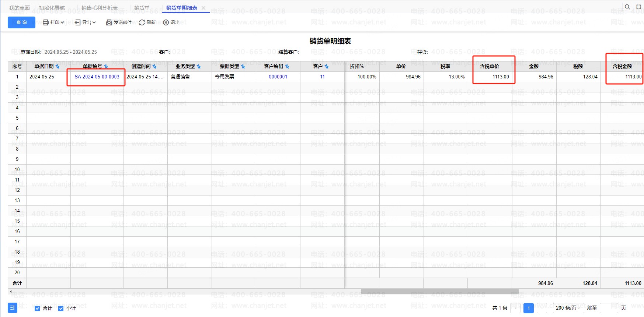The image size is (644, 317).
Task: Toggle the 小计 checkbox
Action: [61, 309]
